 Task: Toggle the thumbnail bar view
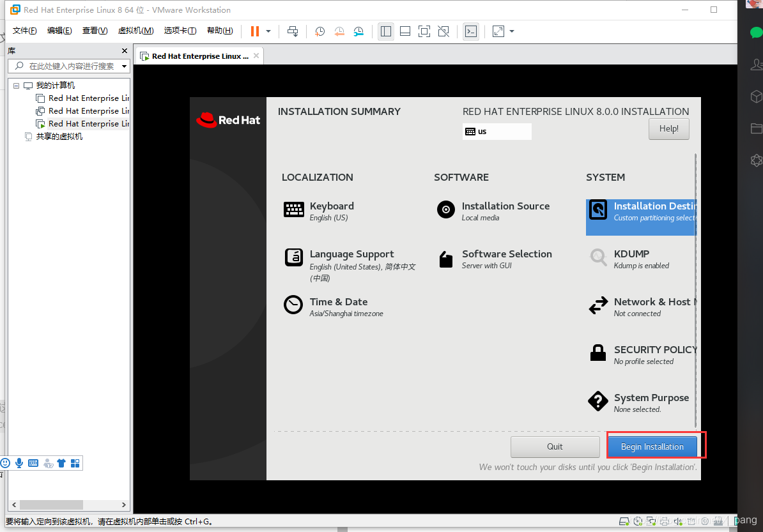(x=405, y=31)
